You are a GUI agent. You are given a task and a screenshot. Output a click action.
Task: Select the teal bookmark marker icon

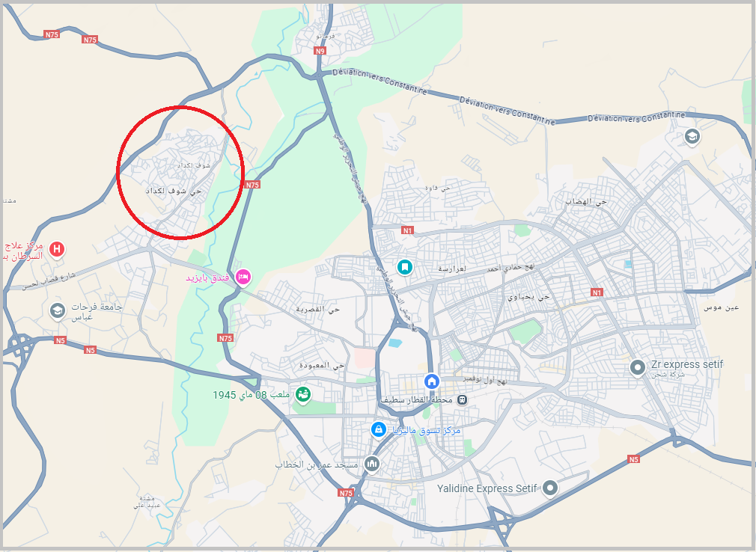click(404, 266)
